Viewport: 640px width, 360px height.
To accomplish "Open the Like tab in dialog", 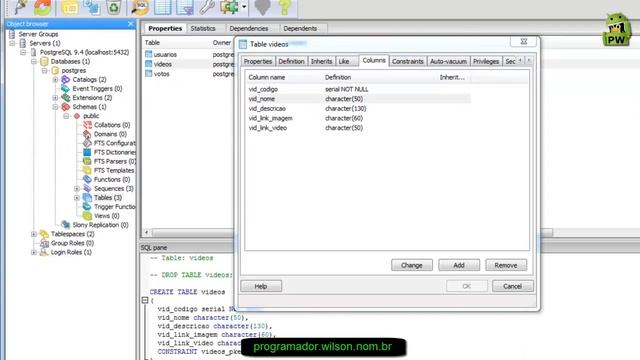I will pos(344,61).
